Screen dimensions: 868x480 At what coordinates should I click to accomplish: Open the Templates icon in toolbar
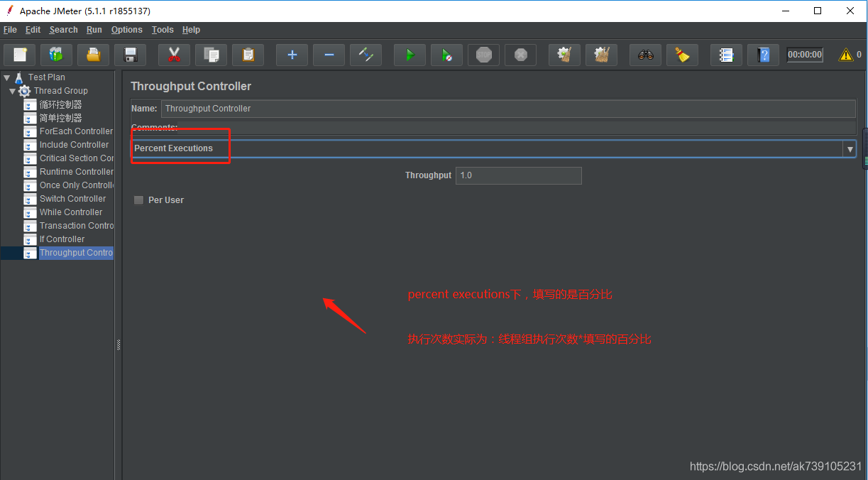[56, 55]
